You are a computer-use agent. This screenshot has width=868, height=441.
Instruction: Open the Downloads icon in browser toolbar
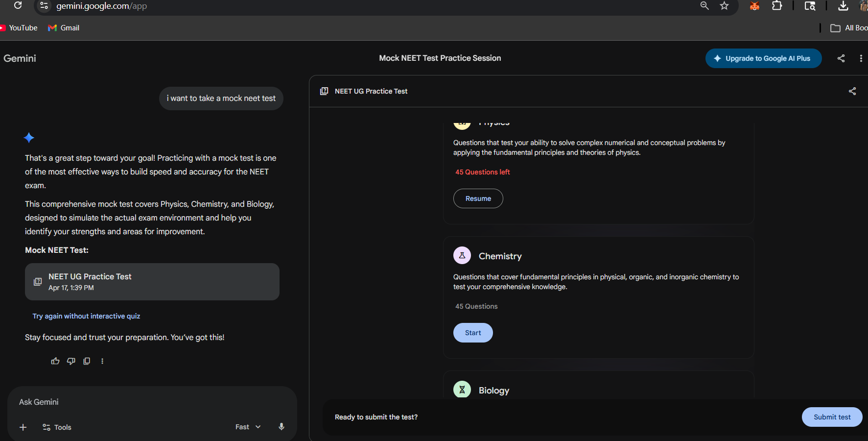(x=843, y=6)
